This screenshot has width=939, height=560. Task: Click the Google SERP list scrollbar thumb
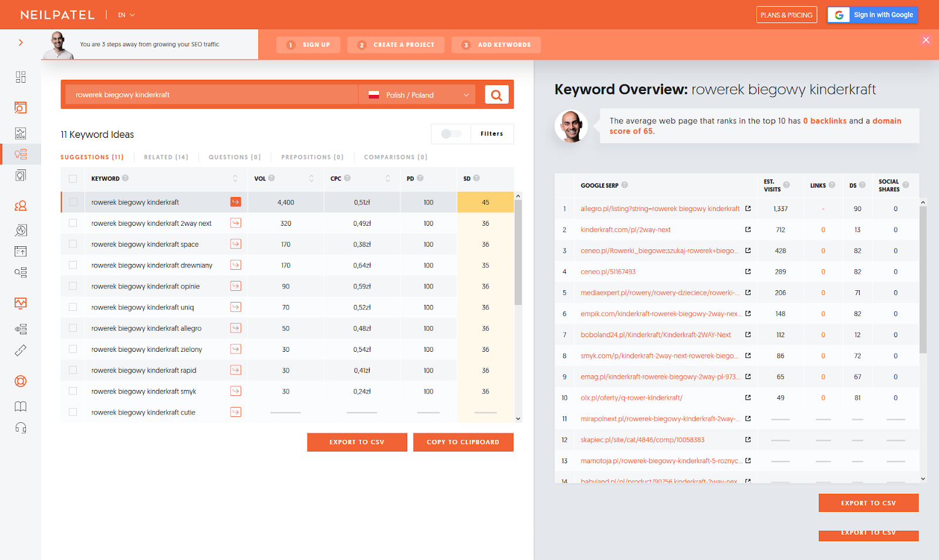click(x=923, y=279)
